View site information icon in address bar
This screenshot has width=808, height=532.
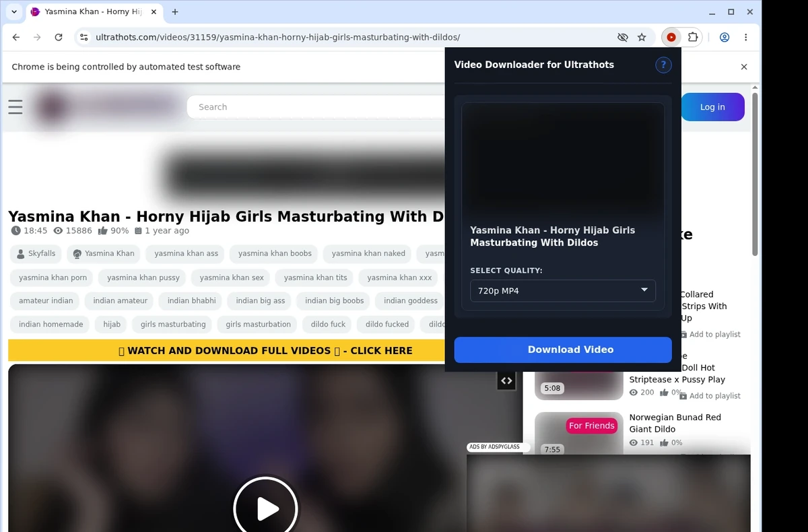83,38
